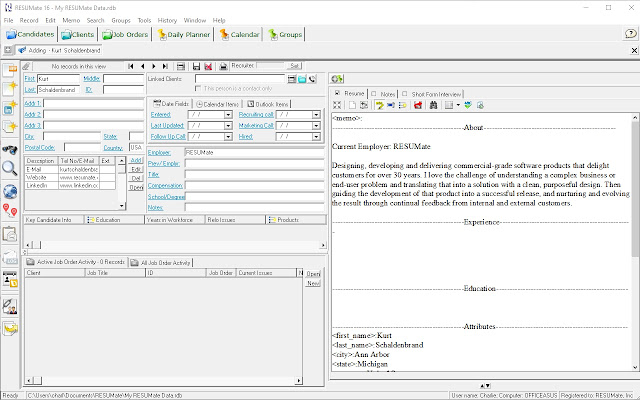Click the help question-mark icon
Screen dimensions: 640x400
pos(631,33)
